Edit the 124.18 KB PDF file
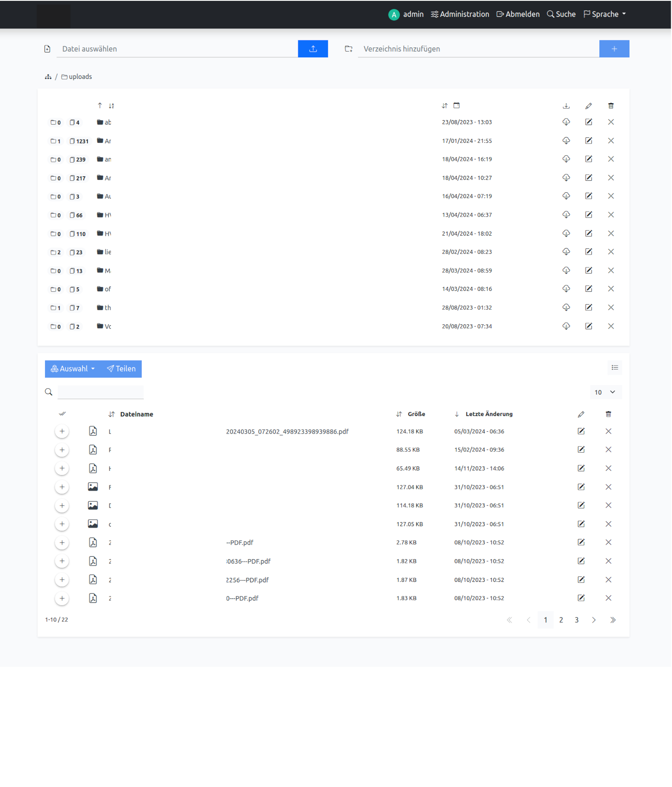Screen dimensions: 672x787 581,431
